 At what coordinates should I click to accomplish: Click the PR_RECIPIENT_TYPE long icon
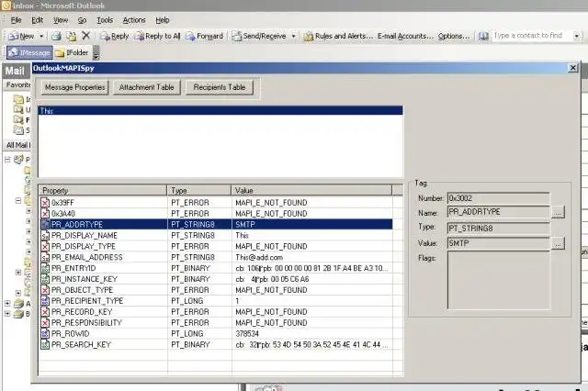point(45,301)
